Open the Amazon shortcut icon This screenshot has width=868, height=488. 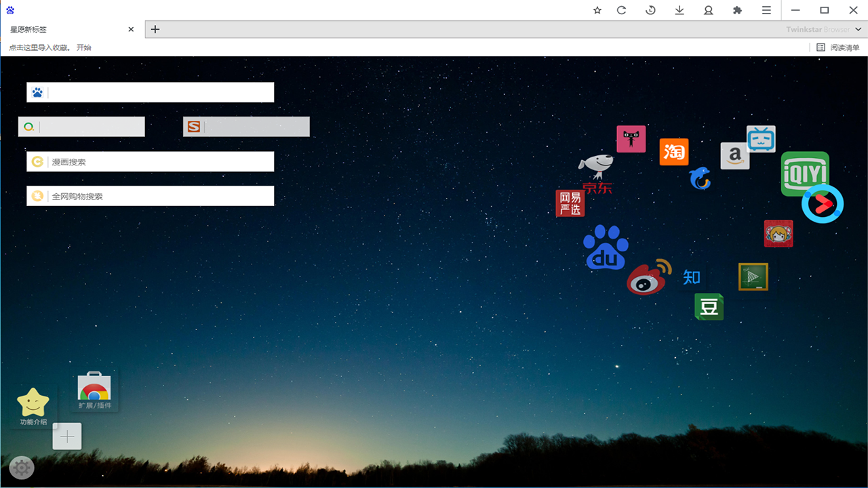click(734, 156)
